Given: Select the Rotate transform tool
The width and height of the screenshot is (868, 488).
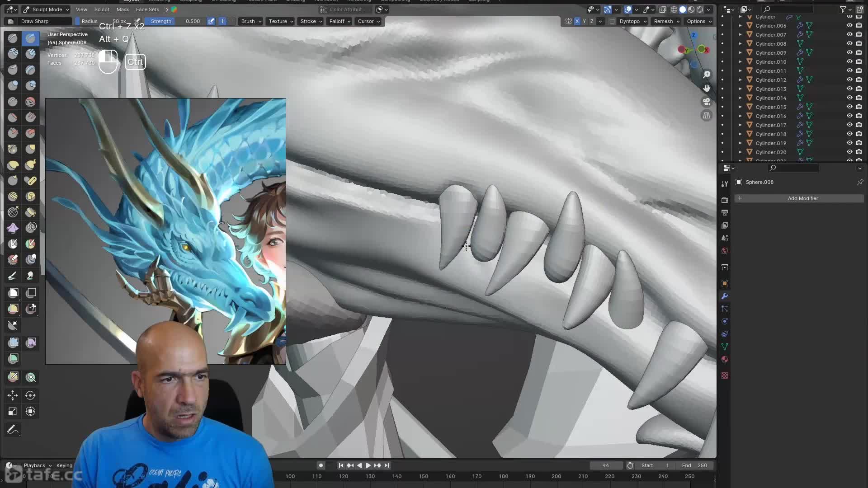Looking at the screenshot, I should coord(30,395).
